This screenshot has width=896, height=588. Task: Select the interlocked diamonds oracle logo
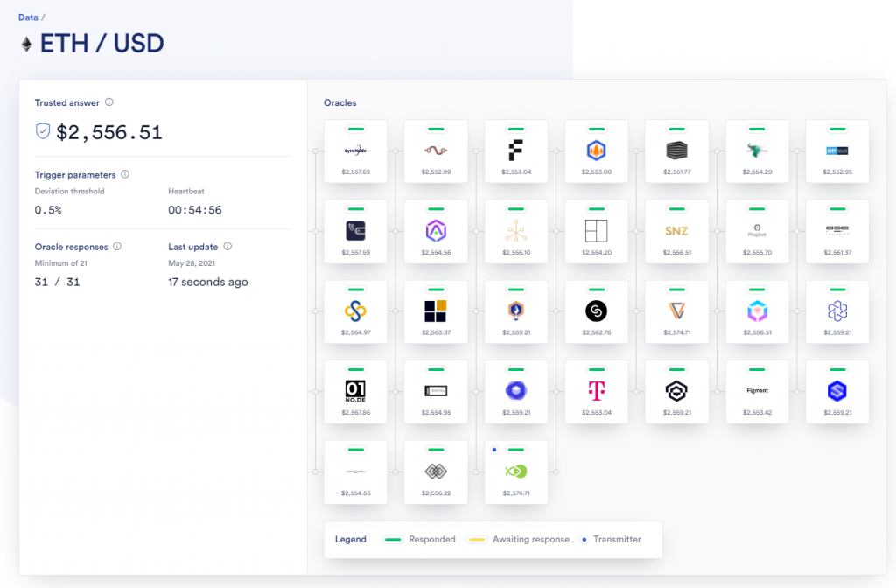[x=436, y=472]
